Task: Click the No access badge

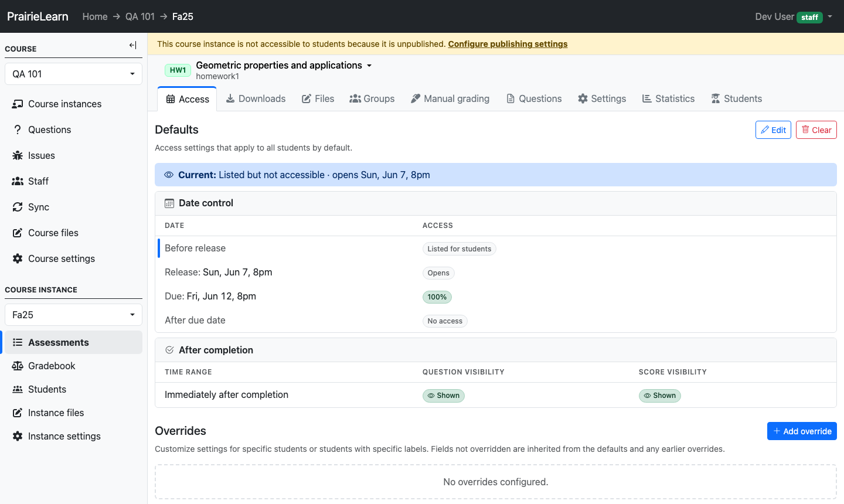Action: pyautogui.click(x=445, y=321)
